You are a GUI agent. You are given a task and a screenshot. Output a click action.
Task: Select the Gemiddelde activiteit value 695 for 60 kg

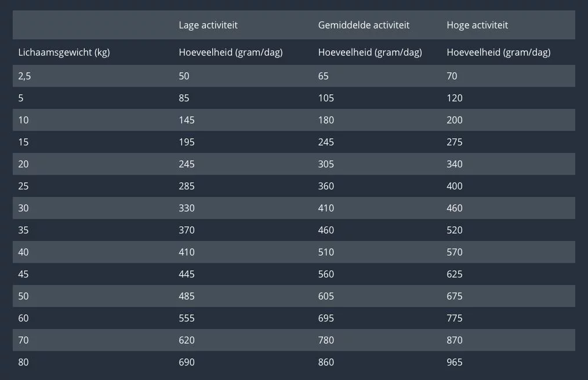tap(326, 318)
